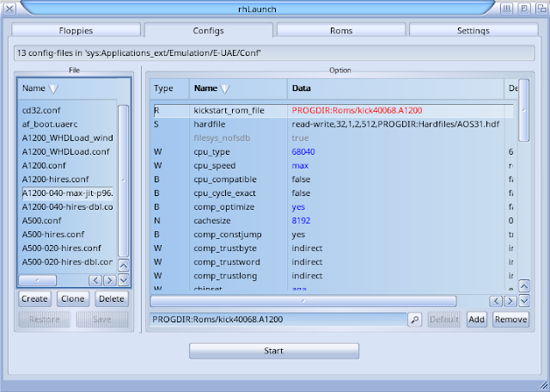Select the comp_optimize option row
550x392 pixels.
[333, 206]
